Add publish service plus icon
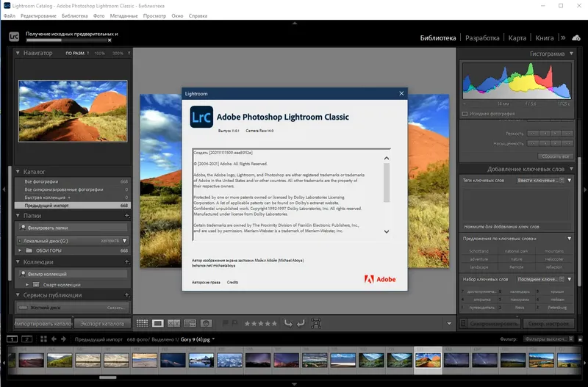588x387 pixels. pyautogui.click(x=126, y=295)
